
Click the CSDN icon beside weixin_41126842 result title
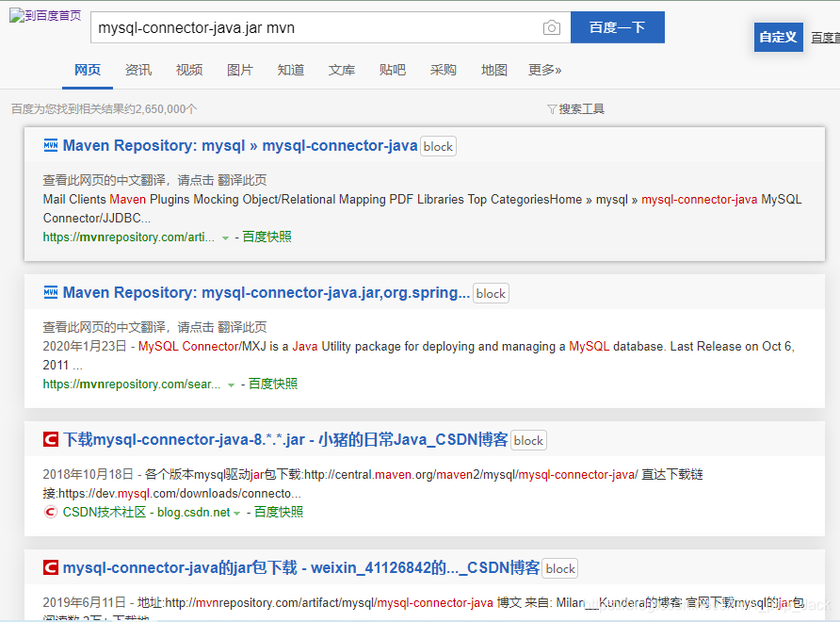[x=51, y=567]
